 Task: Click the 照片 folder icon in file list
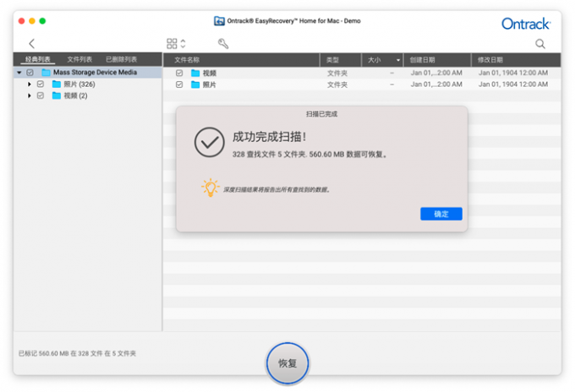[195, 84]
